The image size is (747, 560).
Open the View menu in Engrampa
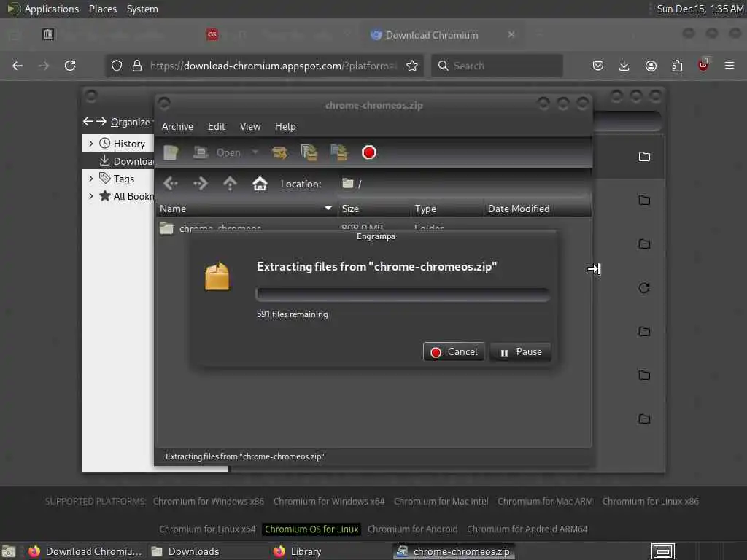(250, 127)
